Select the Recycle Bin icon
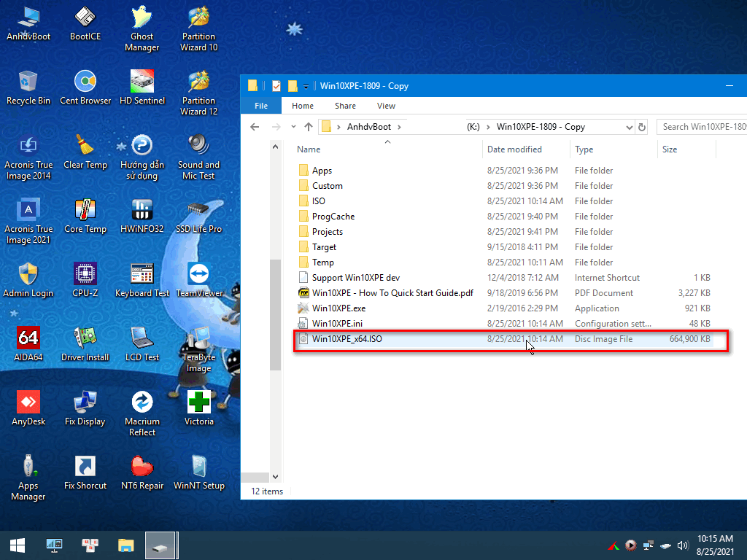Image resolution: width=747 pixels, height=560 pixels. (28, 88)
